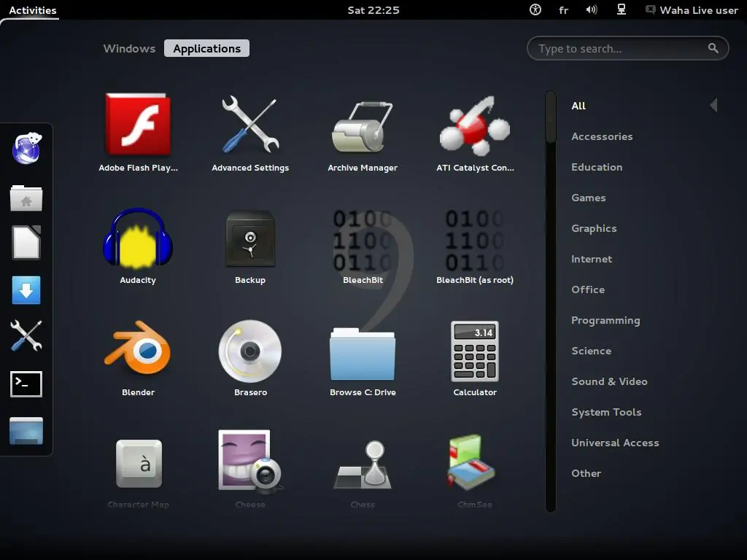Filter by Internet category

[x=592, y=259]
